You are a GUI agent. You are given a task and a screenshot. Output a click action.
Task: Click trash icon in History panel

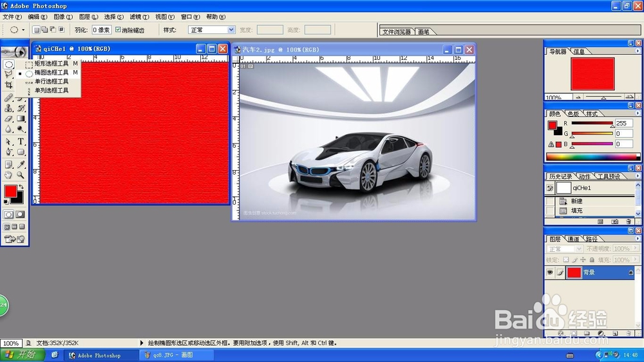(628, 222)
